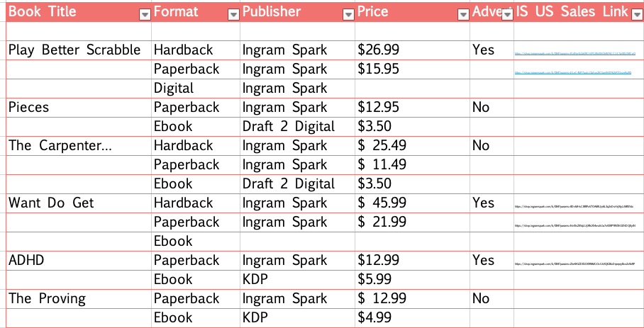Open the Book Title filter dropdown
The height and width of the screenshot is (328, 644).
145,15
